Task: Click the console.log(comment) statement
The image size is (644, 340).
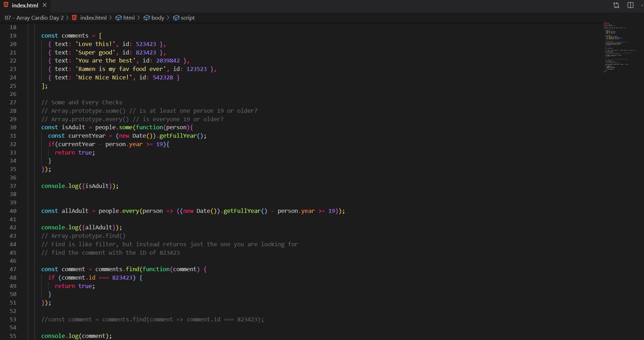Action: pos(77,336)
